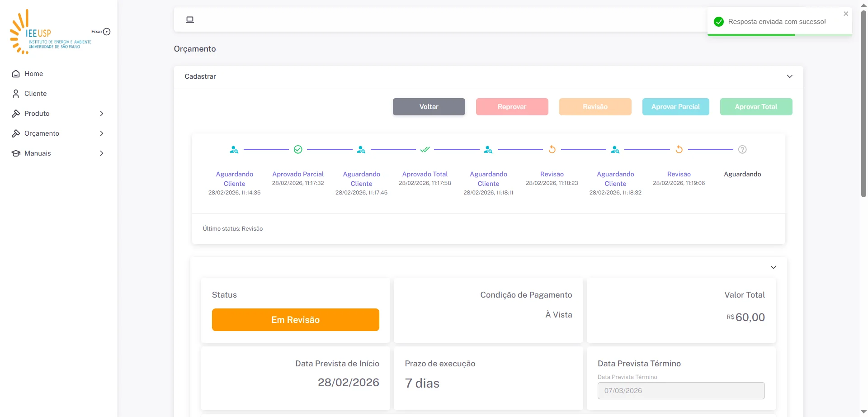Click the Data Prevista Término field
868x417 pixels.
click(681, 391)
